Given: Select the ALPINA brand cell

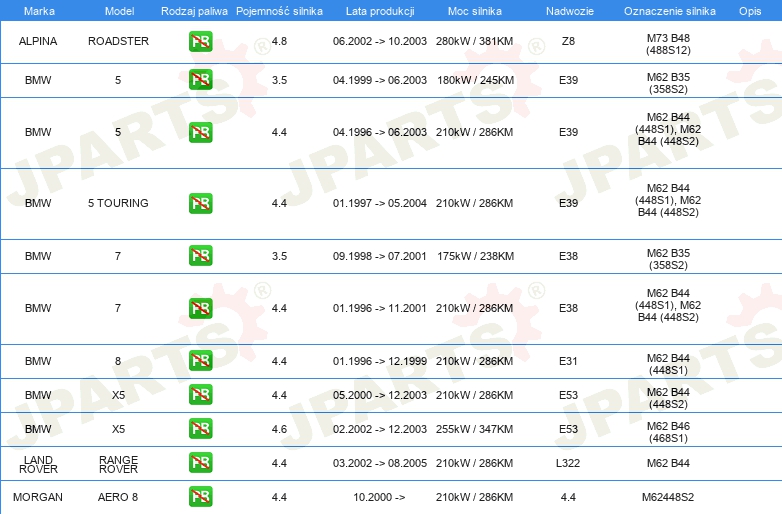Looking at the screenshot, I should 38,41.
